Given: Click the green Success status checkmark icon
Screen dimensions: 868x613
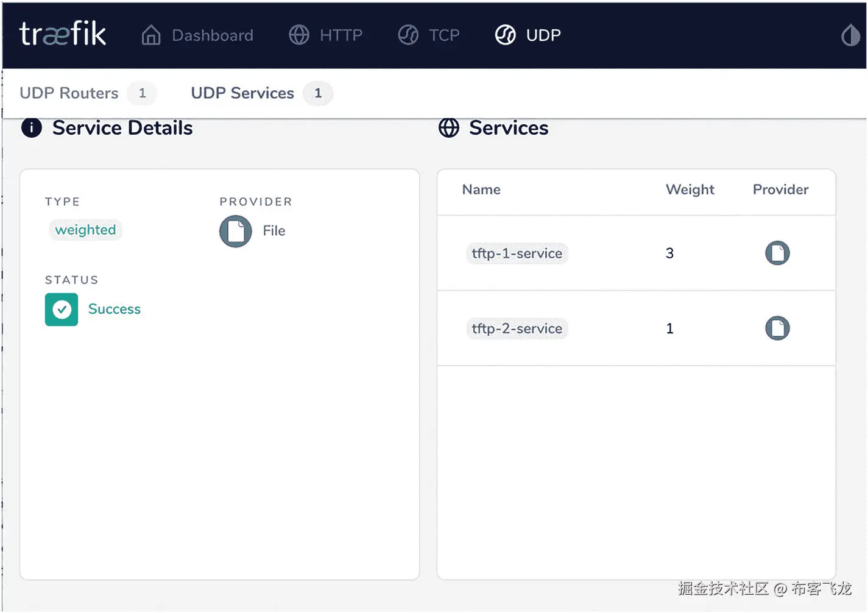Looking at the screenshot, I should [x=62, y=310].
